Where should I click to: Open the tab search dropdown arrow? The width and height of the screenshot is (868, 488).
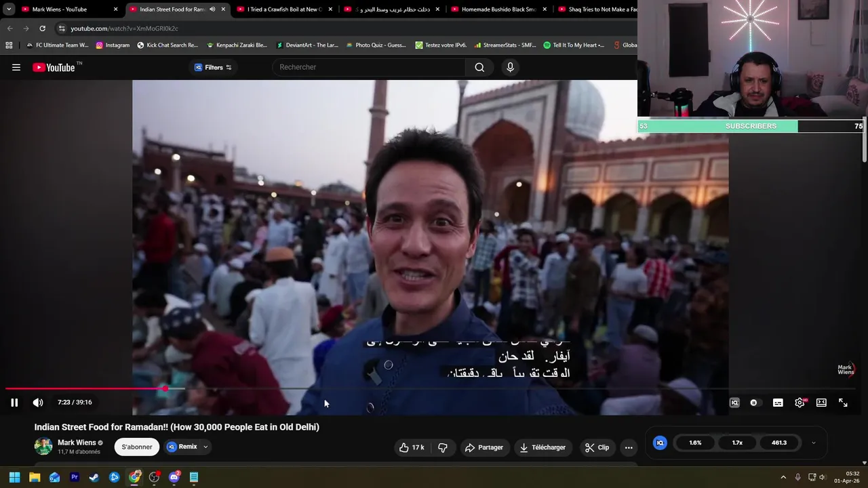point(9,9)
